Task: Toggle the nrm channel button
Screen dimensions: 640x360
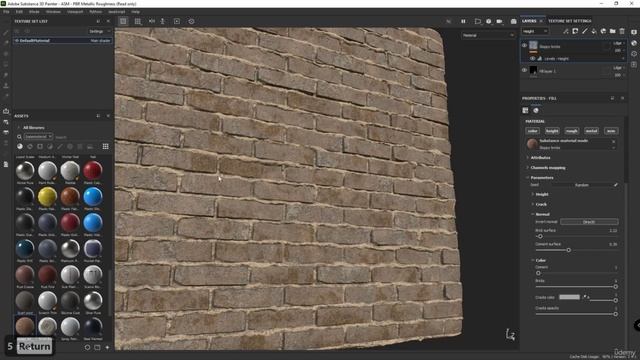Action: 611,131
